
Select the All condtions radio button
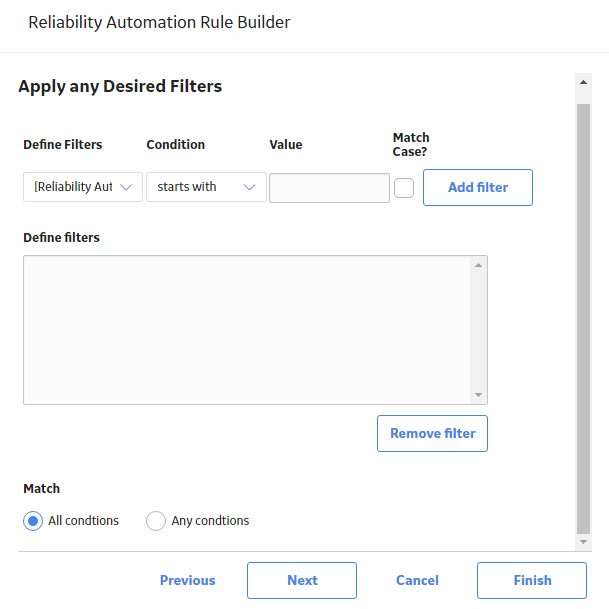[x=33, y=520]
